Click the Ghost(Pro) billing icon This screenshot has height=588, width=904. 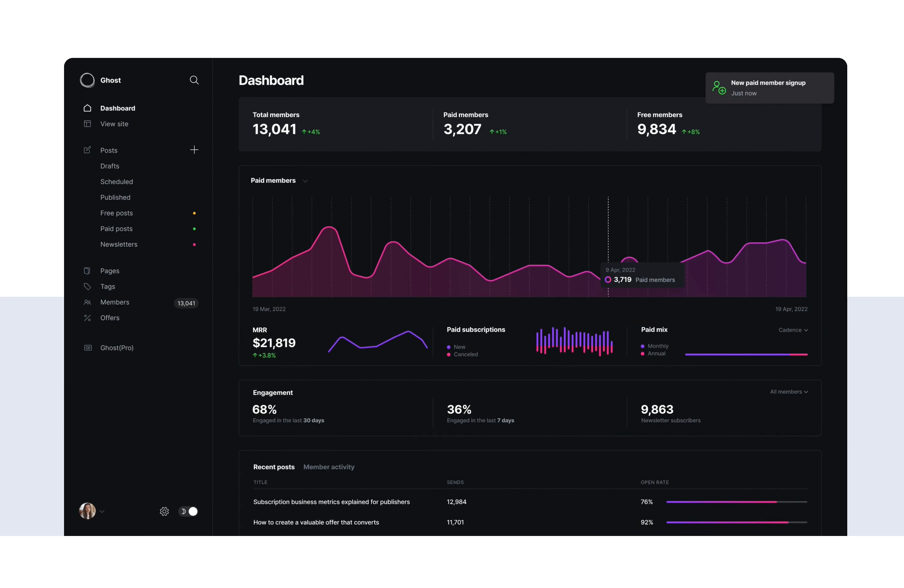tap(88, 348)
